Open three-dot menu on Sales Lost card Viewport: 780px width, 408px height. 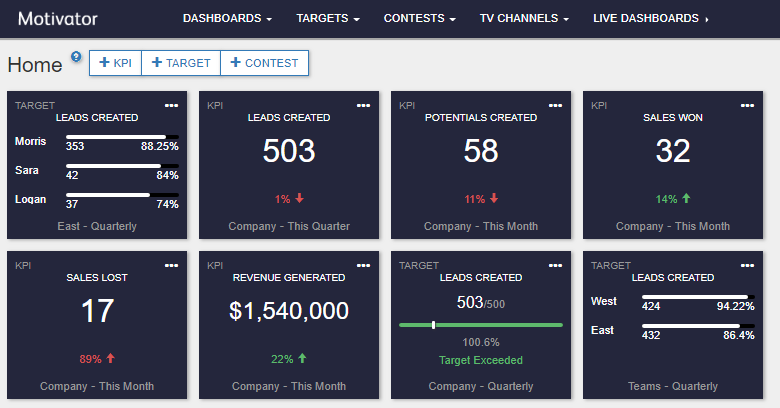(x=171, y=265)
